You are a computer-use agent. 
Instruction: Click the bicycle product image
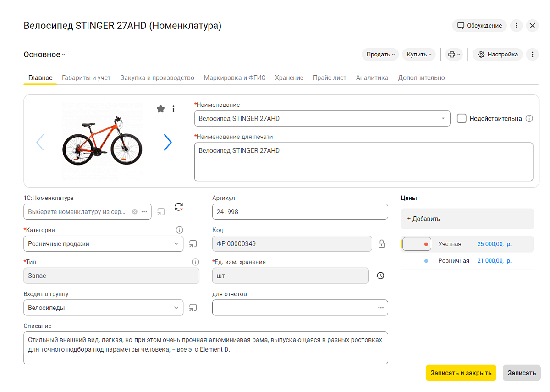102,142
